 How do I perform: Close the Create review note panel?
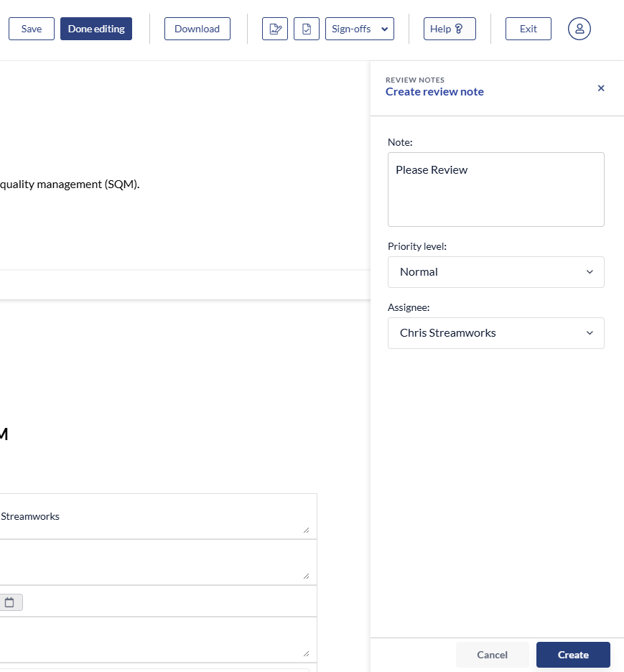click(601, 88)
